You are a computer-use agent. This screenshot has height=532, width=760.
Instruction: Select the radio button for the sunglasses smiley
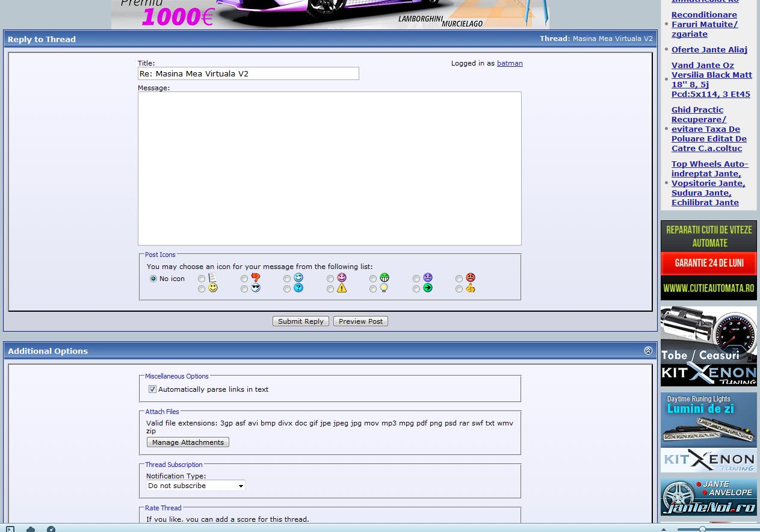244,289
